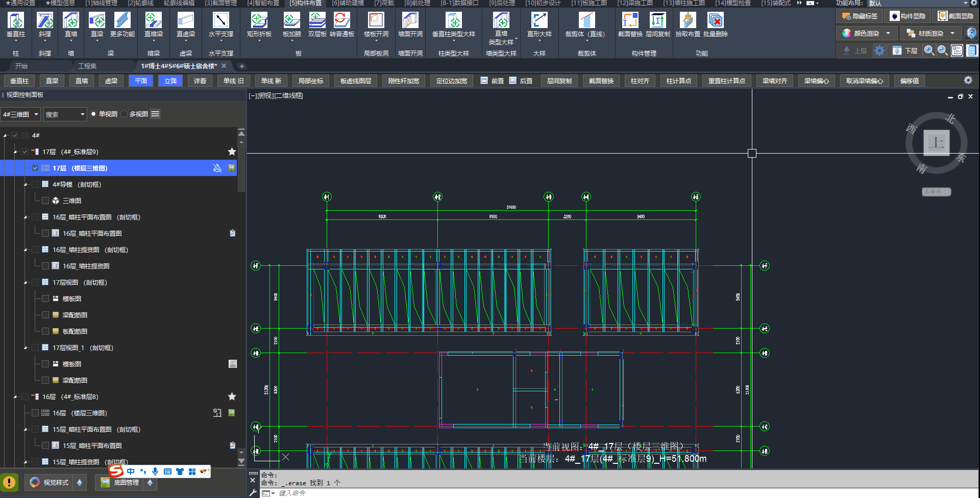The width and height of the screenshot is (980, 498).
Task: Expand the 颜色渲染 dropdown arrow
Action: [888, 34]
